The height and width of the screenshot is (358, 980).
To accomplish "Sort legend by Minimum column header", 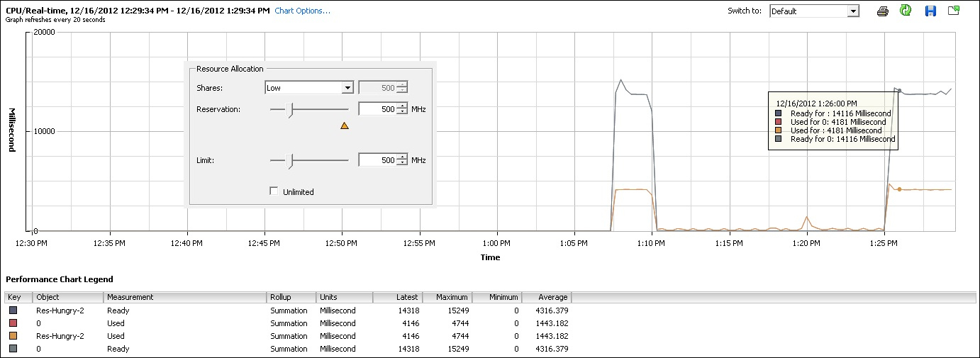I will (x=497, y=297).
